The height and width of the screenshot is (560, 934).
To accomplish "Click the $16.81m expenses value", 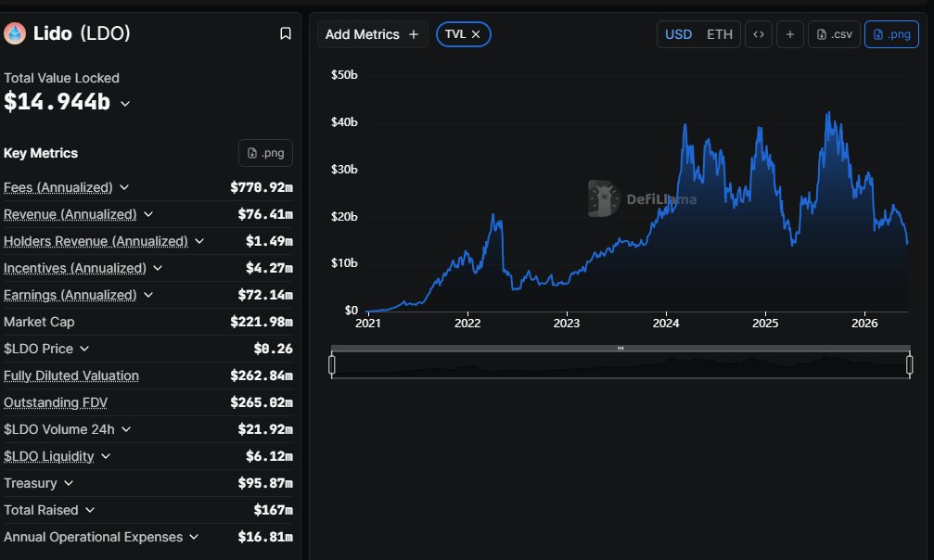I will 265,537.
